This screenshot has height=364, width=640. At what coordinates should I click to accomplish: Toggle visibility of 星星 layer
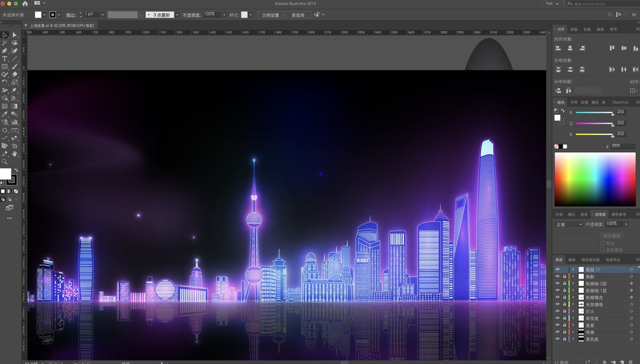(558, 325)
